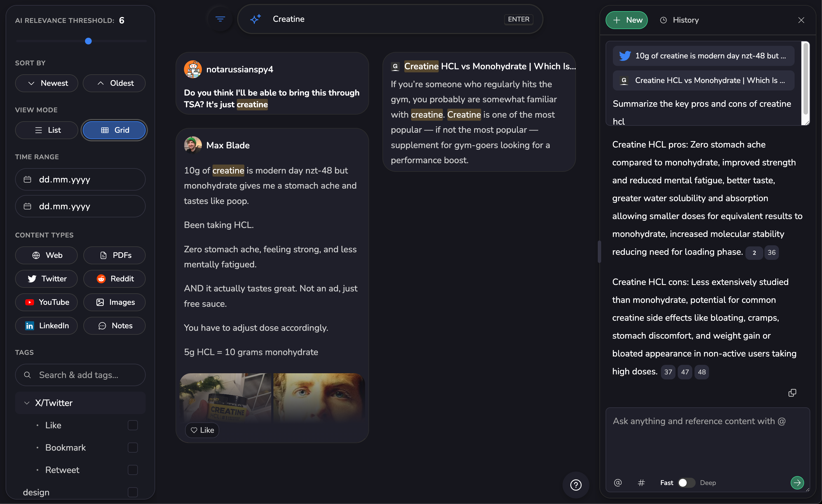Open the History tab
Viewport: 822px width, 504px height.
pyautogui.click(x=679, y=20)
